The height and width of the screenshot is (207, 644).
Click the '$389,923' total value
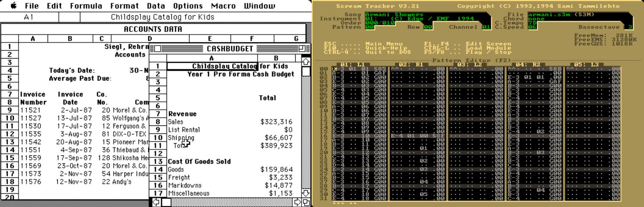coord(276,146)
